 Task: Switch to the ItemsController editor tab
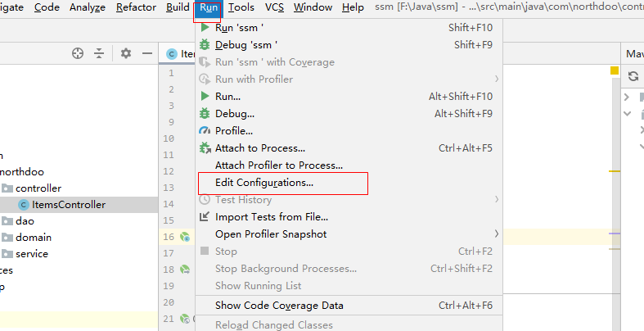(181, 53)
